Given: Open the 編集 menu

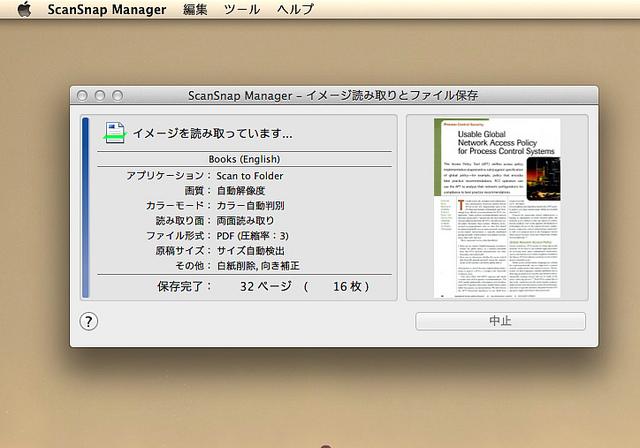Looking at the screenshot, I should [x=196, y=10].
